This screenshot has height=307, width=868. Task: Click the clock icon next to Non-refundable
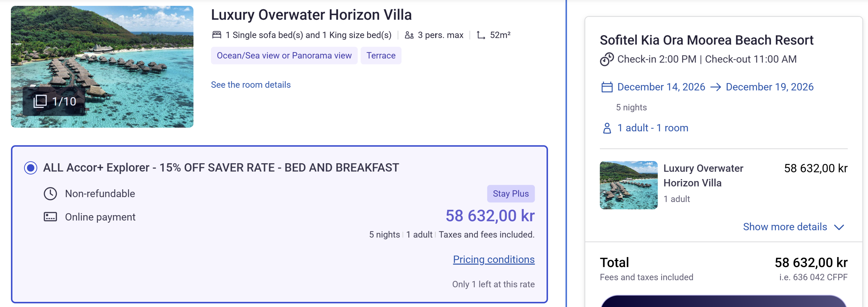50,194
